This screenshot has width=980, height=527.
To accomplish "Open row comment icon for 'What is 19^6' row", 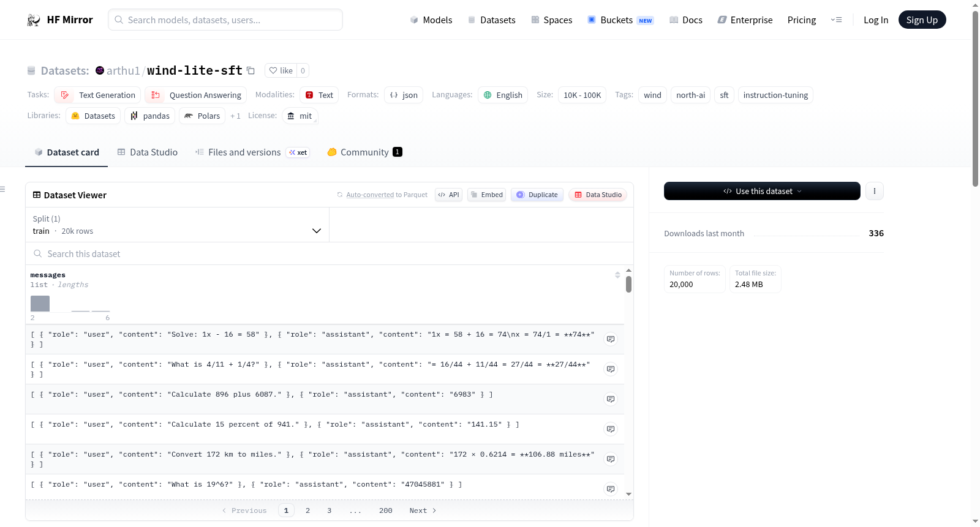I will click(611, 489).
